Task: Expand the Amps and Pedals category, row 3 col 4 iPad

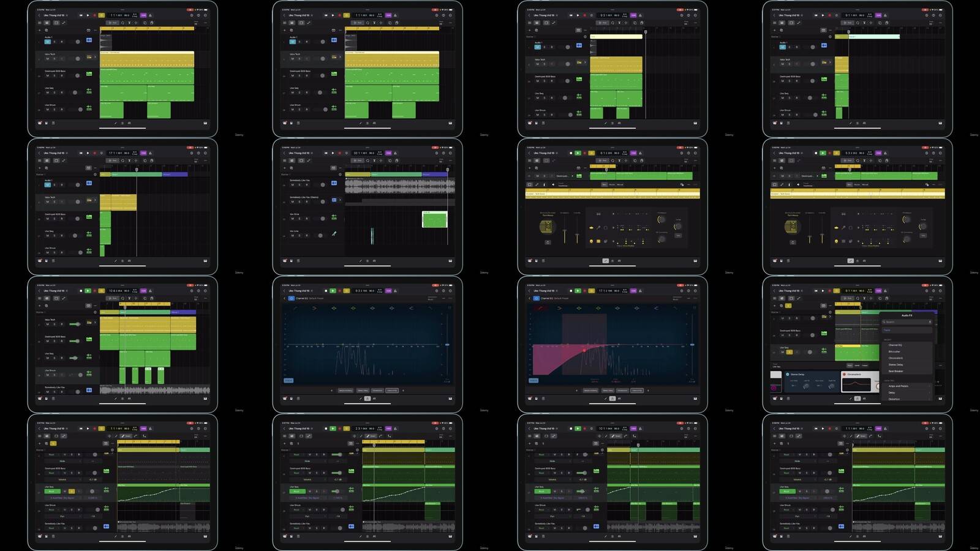Action: [907, 386]
